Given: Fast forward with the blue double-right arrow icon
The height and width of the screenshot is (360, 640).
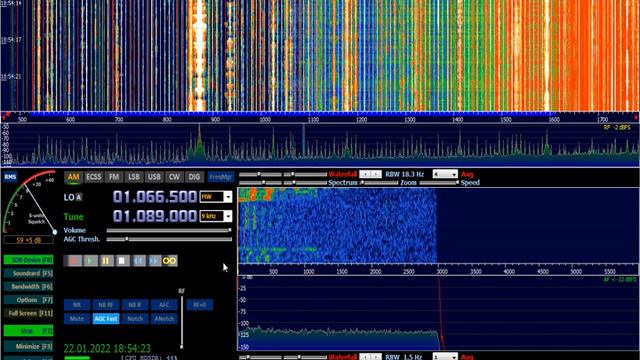Looking at the screenshot, I should [154, 260].
